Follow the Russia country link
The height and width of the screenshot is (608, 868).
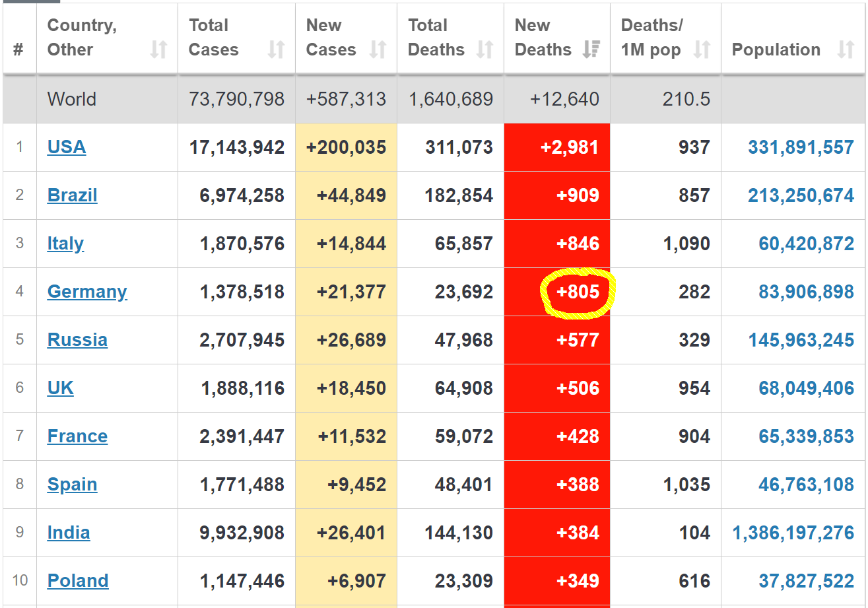(77, 340)
